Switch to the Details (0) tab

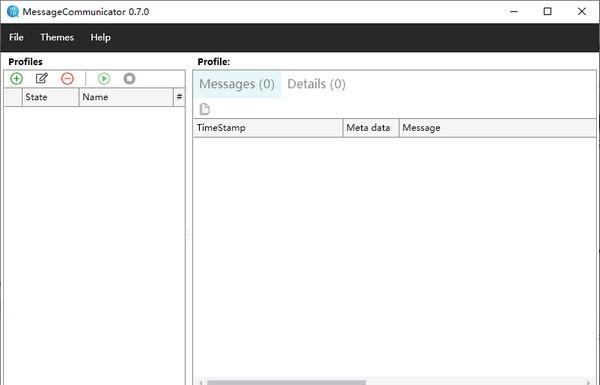[x=316, y=84]
